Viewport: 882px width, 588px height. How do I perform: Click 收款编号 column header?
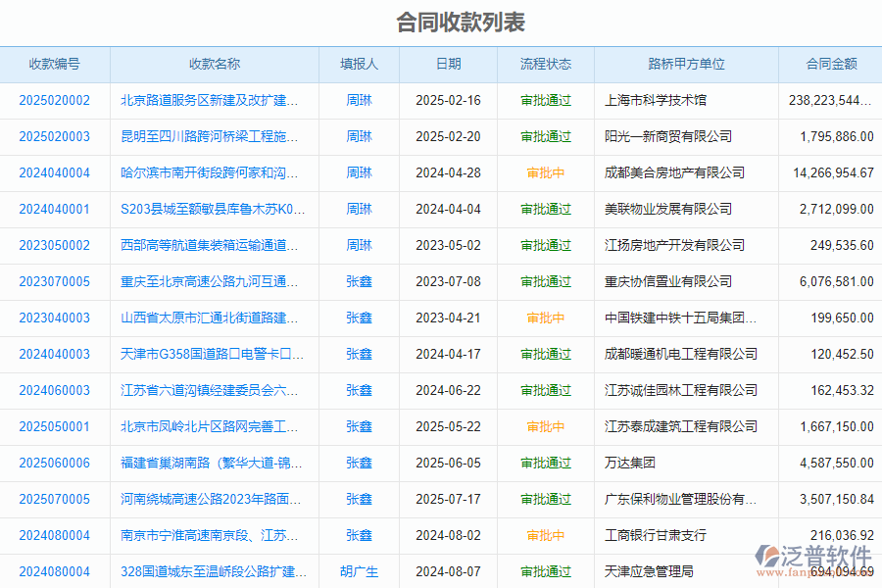coord(54,64)
